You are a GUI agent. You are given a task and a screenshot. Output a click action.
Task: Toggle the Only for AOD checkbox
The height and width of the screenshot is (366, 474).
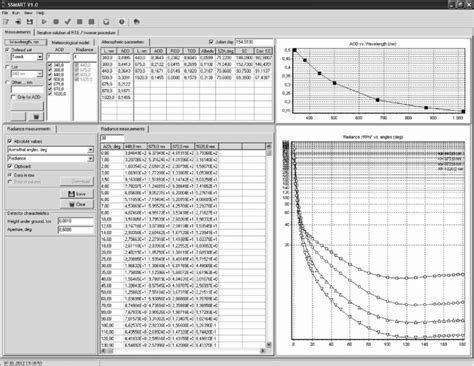click(13, 97)
